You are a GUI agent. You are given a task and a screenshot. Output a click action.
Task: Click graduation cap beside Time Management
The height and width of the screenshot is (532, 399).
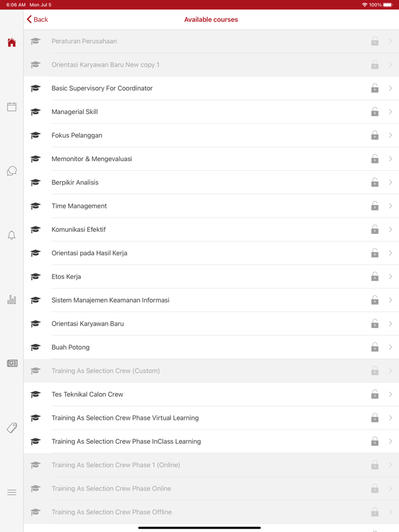tap(35, 206)
